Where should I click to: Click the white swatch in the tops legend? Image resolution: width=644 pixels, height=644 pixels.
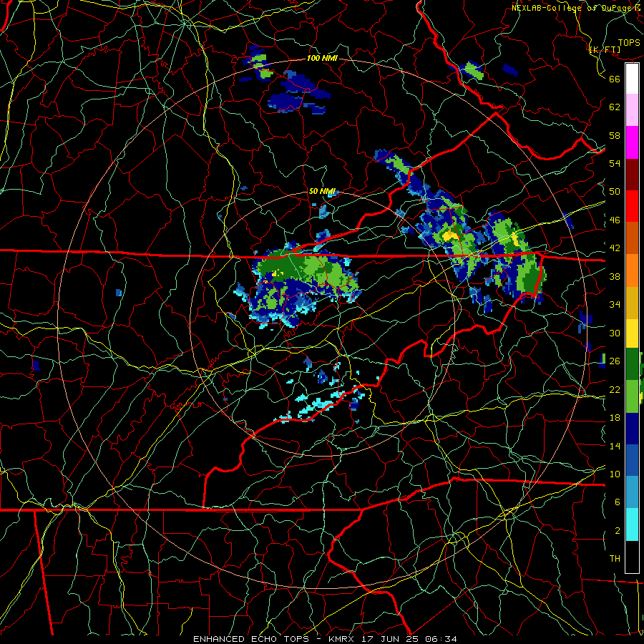[632, 79]
